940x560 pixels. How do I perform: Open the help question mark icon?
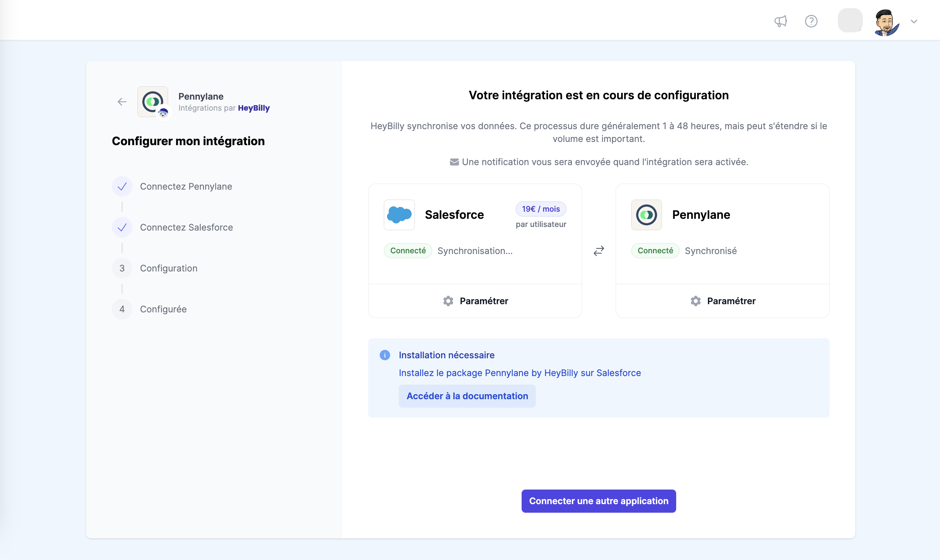[x=811, y=21]
